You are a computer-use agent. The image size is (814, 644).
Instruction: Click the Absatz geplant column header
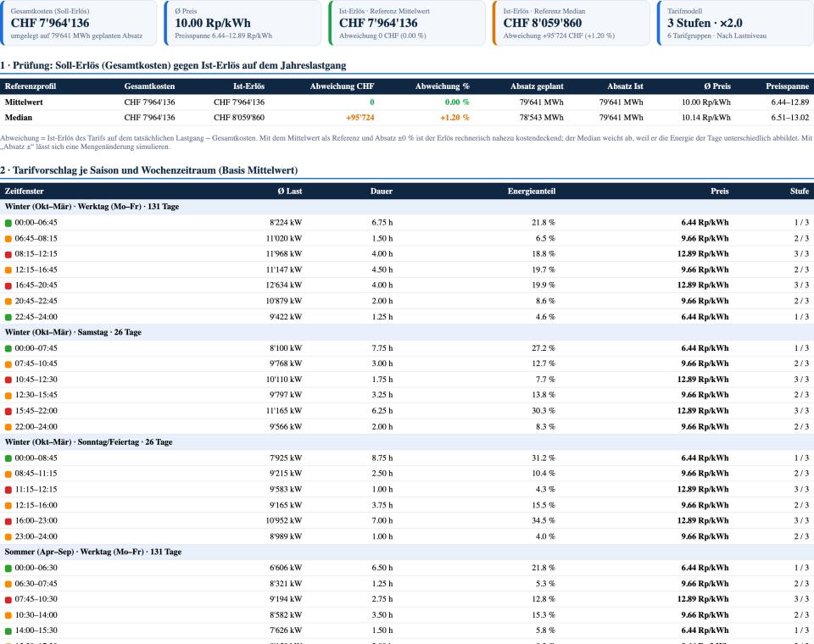537,86
